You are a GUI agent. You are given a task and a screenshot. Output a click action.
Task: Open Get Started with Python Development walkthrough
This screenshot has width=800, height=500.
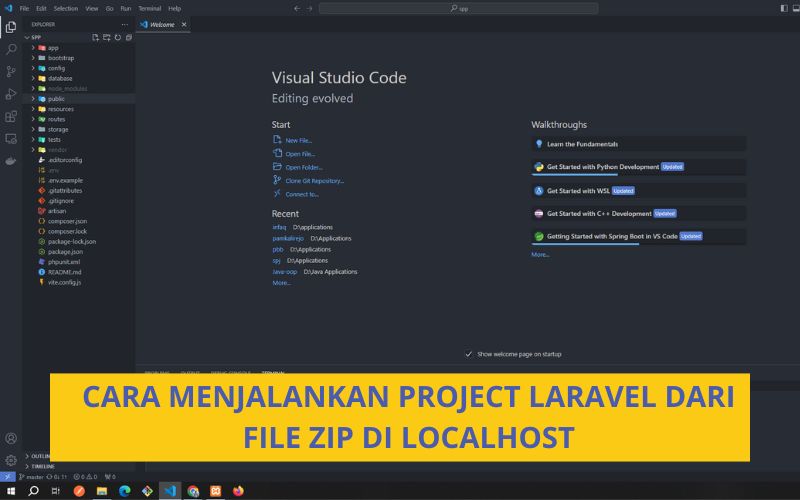638,167
